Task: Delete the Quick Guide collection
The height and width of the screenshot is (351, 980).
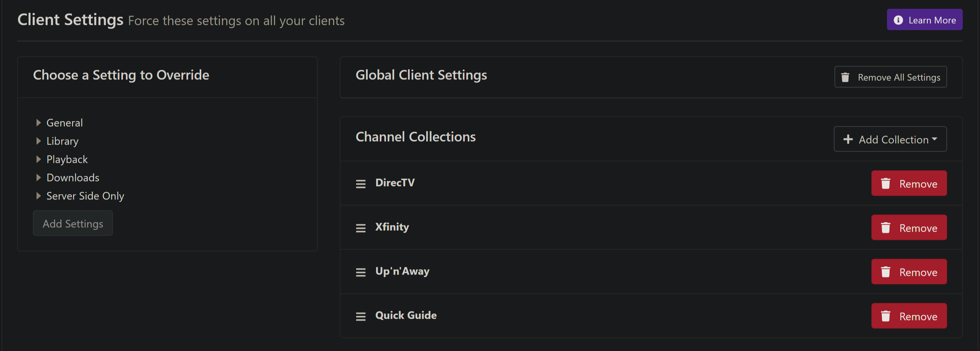Action: point(909,315)
